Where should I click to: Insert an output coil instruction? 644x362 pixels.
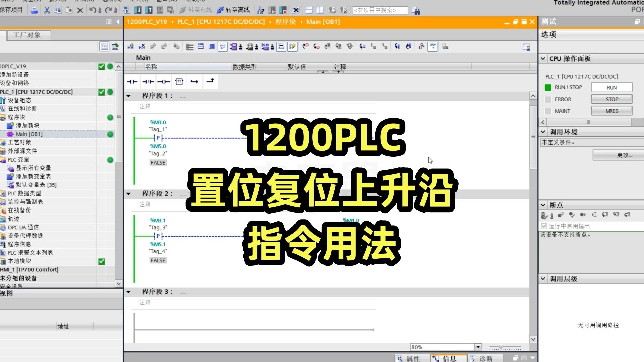[164, 82]
